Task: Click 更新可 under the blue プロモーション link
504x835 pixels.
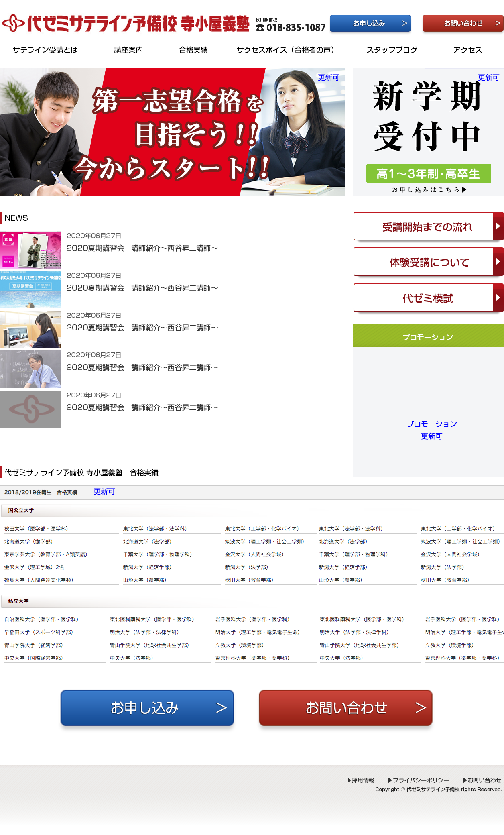Action: [432, 436]
